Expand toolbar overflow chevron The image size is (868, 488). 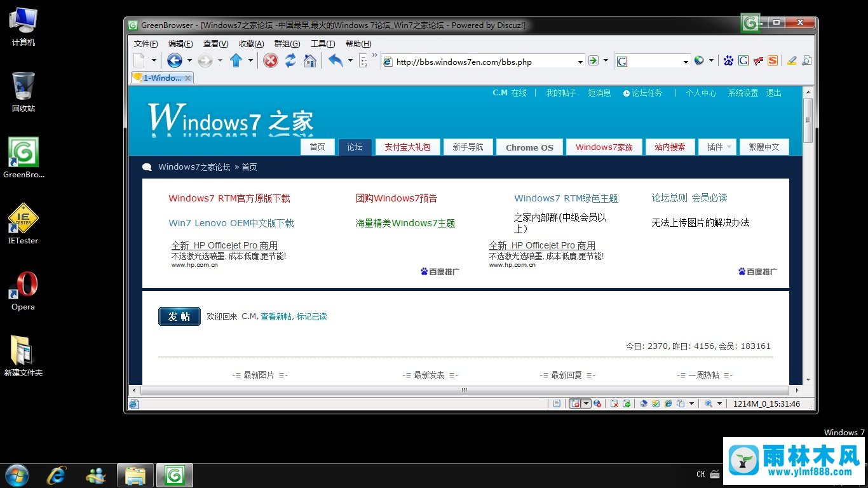tap(375, 56)
